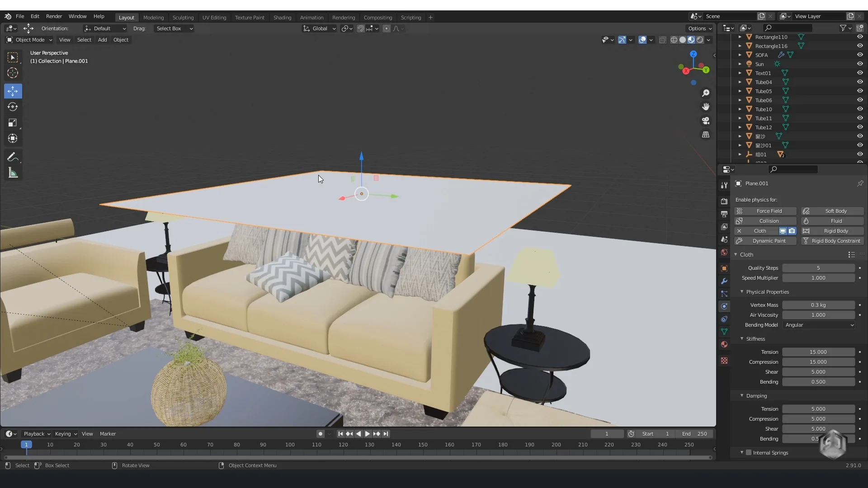868x488 pixels.
Task: Select the Rotate tool in toolbar
Action: click(13, 107)
